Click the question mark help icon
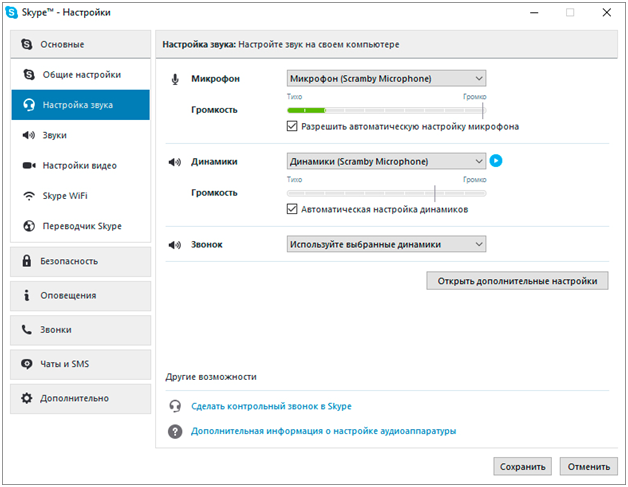Screen dimensions: 628x487 tap(175, 431)
